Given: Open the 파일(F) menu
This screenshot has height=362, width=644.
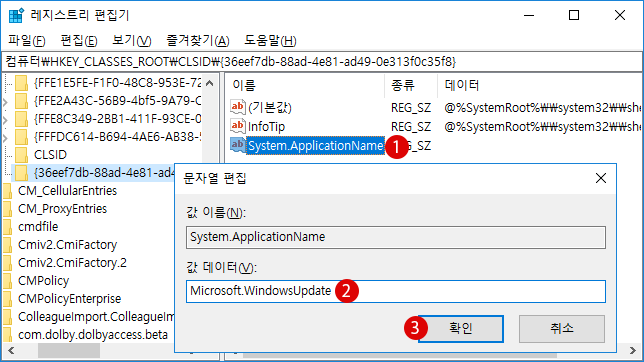Looking at the screenshot, I should (27, 41).
